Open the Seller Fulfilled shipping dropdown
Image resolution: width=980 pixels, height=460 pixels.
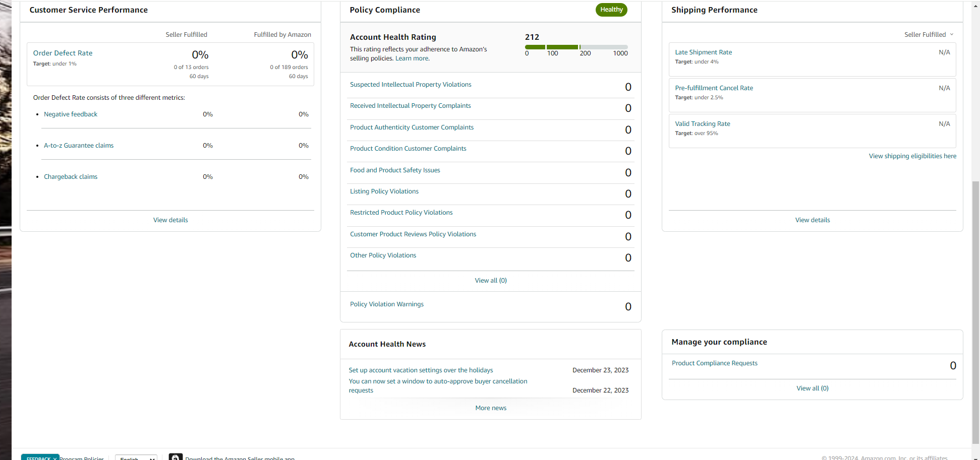pyautogui.click(x=929, y=34)
